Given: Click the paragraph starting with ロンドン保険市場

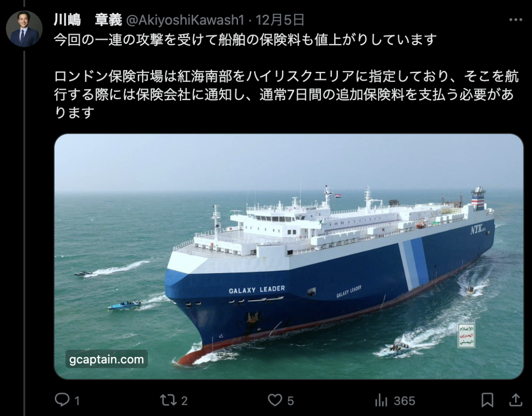Looking at the screenshot, I should (x=286, y=95).
